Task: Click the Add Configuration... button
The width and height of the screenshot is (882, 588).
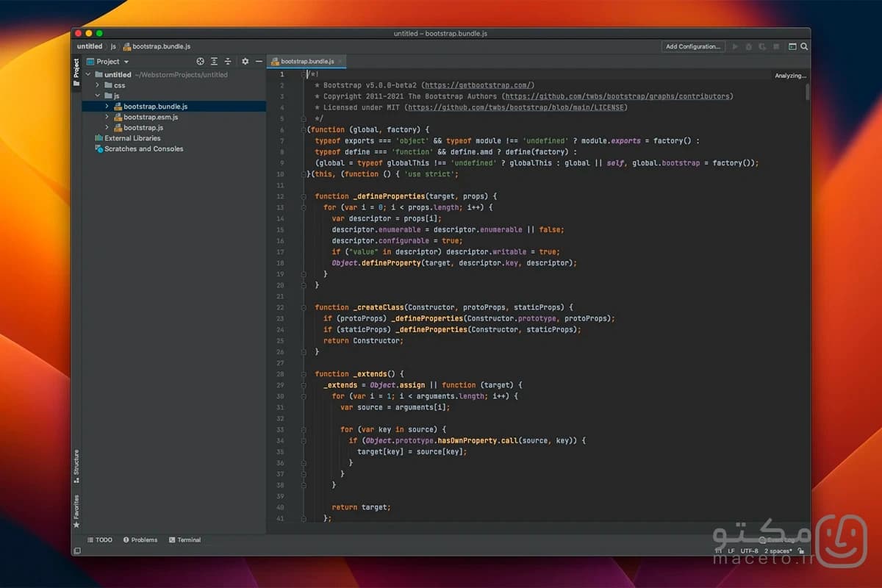Action: pos(693,46)
